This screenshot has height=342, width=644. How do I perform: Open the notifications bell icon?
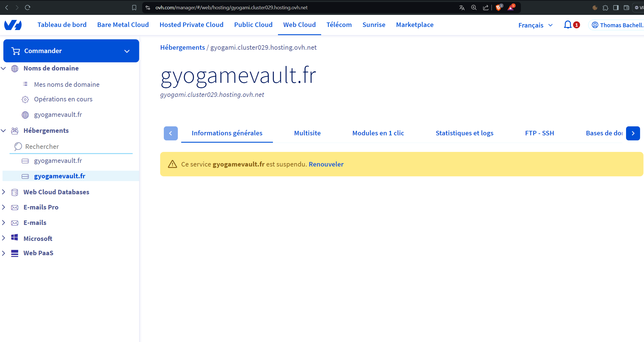(568, 25)
